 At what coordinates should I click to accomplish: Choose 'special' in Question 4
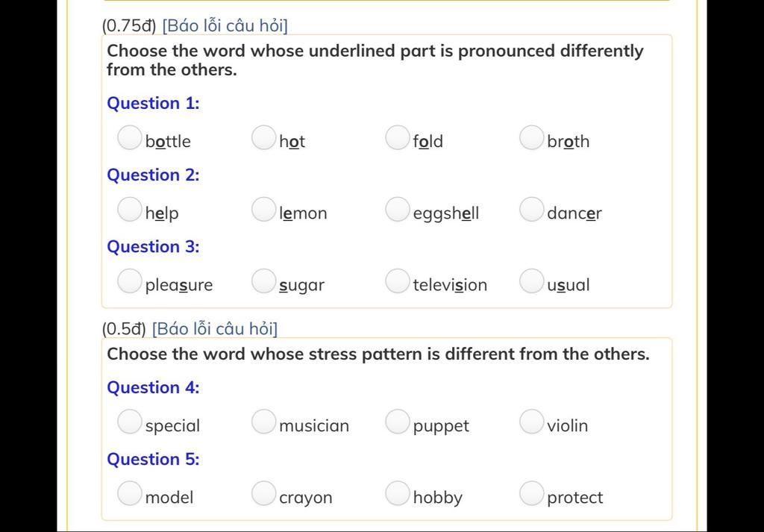[129, 422]
